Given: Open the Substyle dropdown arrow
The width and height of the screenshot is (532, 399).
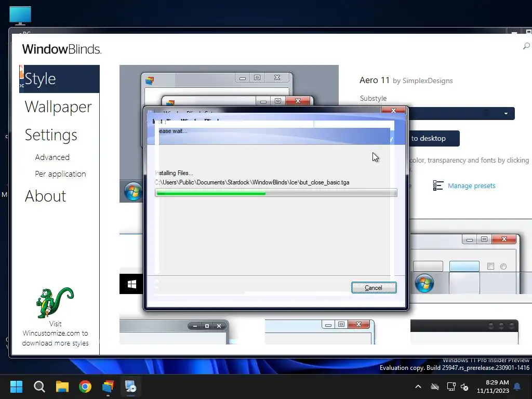Looking at the screenshot, I should (506, 113).
